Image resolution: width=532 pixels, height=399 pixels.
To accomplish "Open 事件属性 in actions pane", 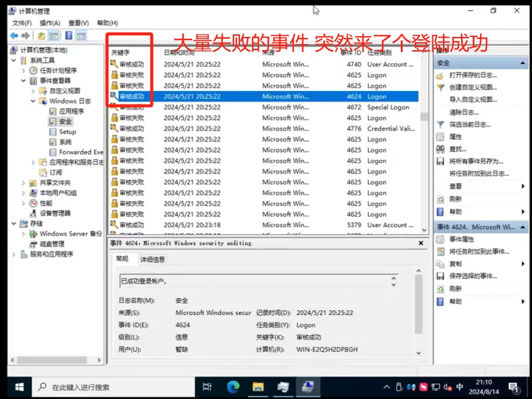I will pyautogui.click(x=462, y=239).
